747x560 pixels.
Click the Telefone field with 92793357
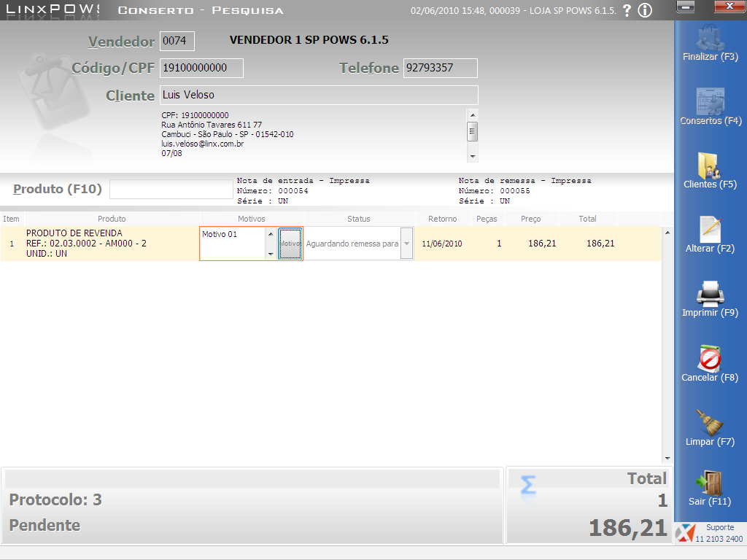pos(440,68)
